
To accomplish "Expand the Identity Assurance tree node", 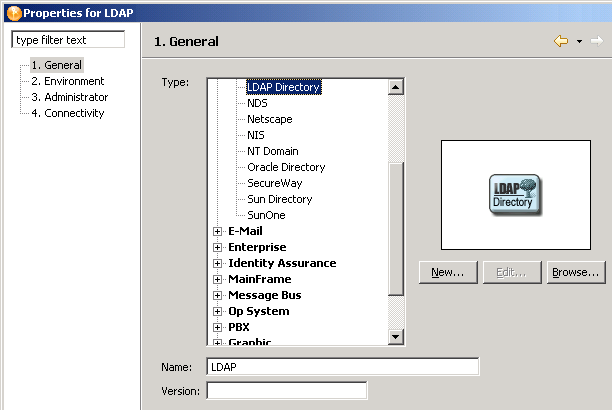I will (x=217, y=264).
